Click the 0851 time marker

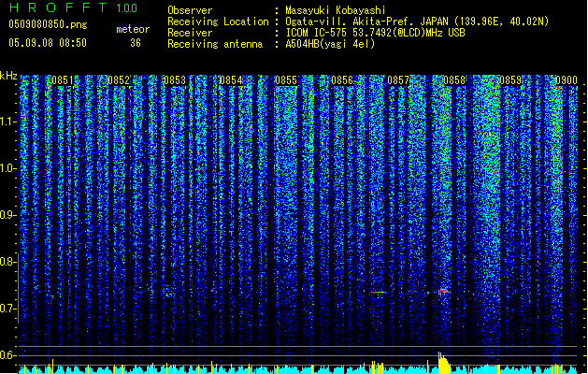63,80
